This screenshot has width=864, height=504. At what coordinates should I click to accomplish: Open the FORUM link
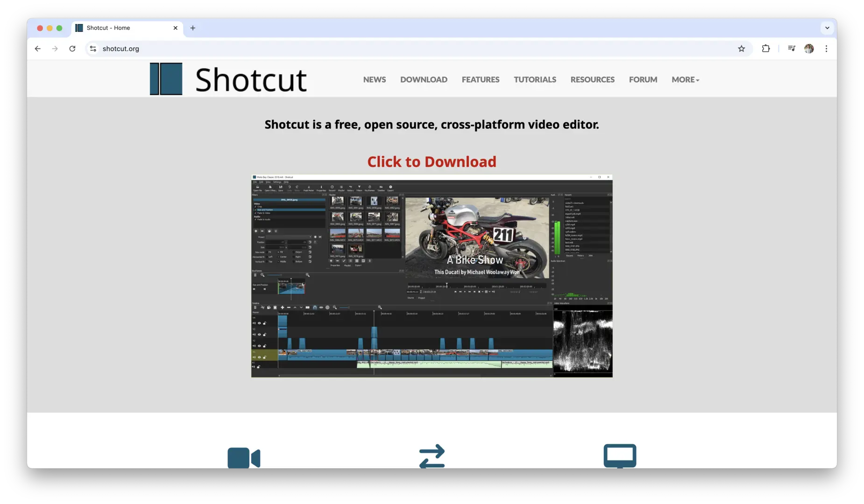pos(643,80)
